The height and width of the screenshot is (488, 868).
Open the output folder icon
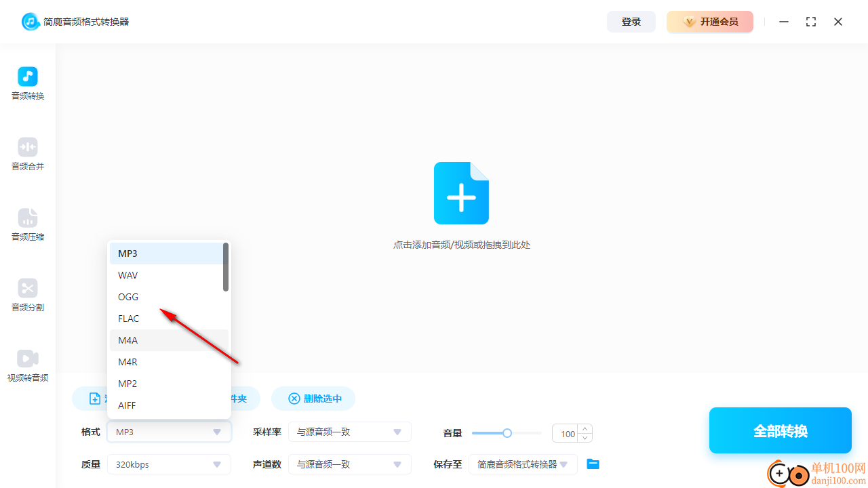(x=593, y=464)
